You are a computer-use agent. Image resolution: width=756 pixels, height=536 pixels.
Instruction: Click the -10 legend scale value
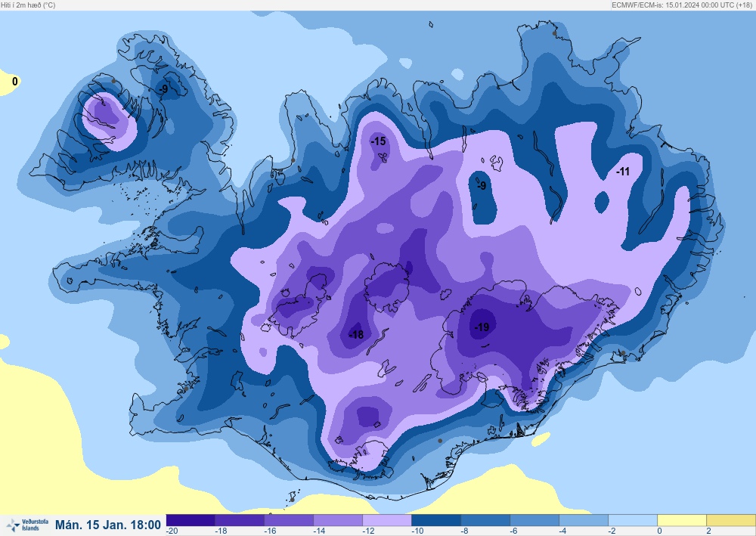coord(417,531)
